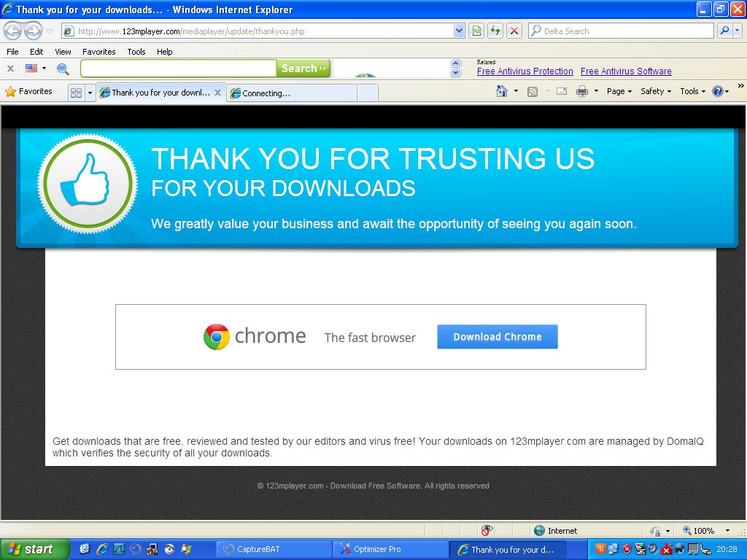The height and width of the screenshot is (560, 747).
Task: Open the Free Antivirus Protection link
Action: point(525,71)
